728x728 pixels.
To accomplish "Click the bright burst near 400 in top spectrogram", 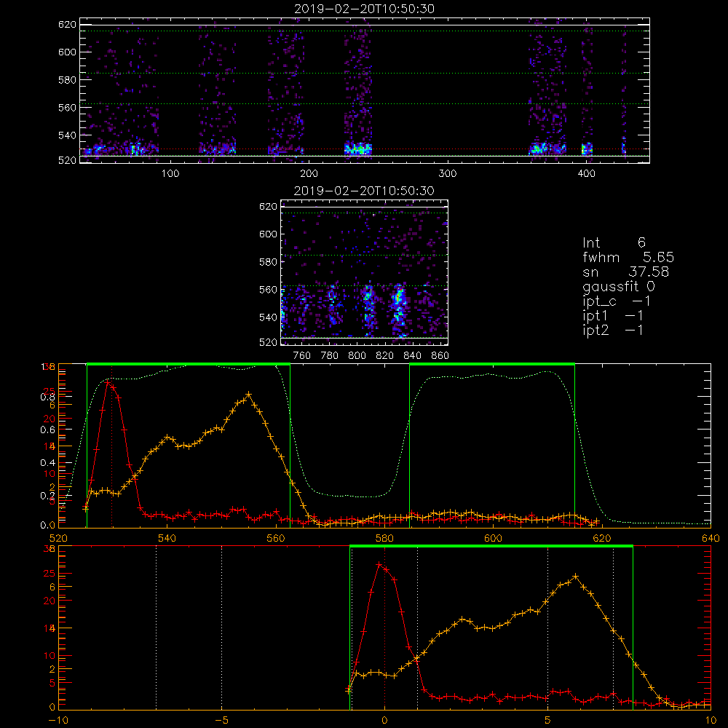I will tap(587, 149).
